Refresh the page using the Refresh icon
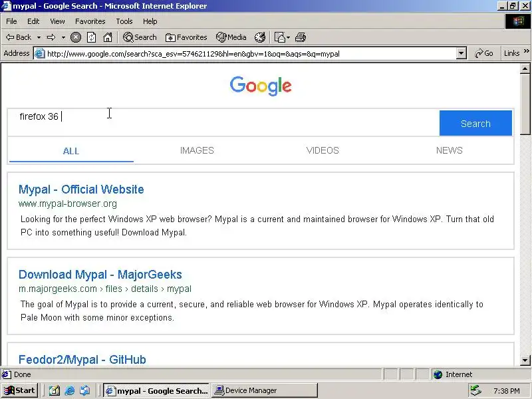Screen dimensions: 532x399 click(x=92, y=37)
